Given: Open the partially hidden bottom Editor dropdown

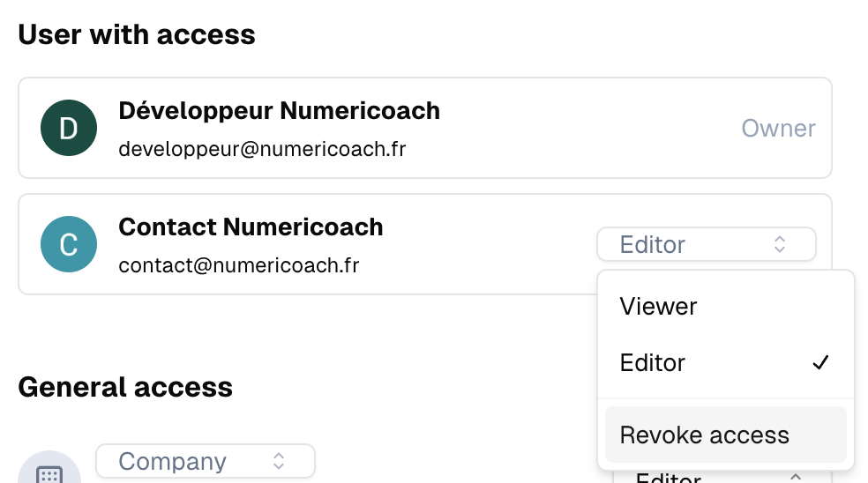Looking at the screenshot, I should [x=722, y=477].
